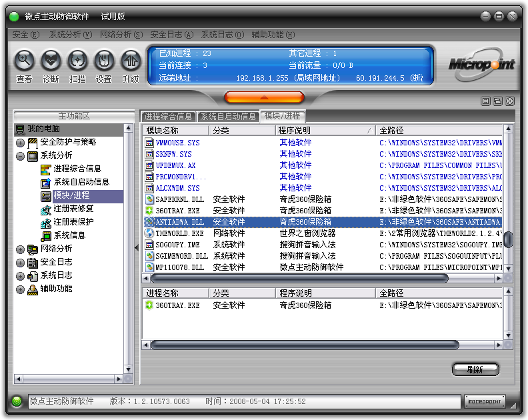Select the VMMOUSE.SYS module row
This screenshot has height=420, width=528.
pyautogui.click(x=323, y=143)
